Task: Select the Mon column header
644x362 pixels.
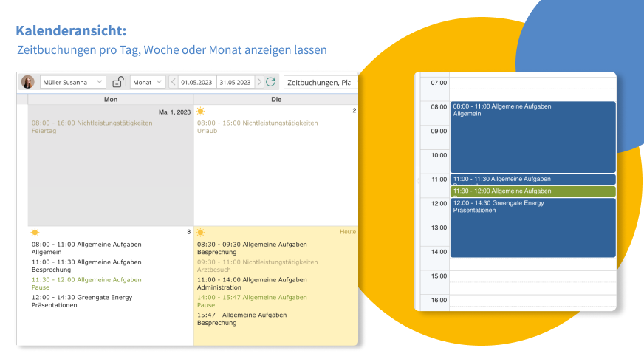Action: coord(111,100)
